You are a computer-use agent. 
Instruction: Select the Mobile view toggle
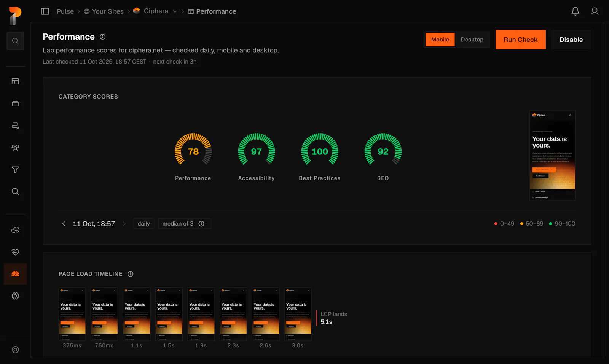click(x=440, y=40)
